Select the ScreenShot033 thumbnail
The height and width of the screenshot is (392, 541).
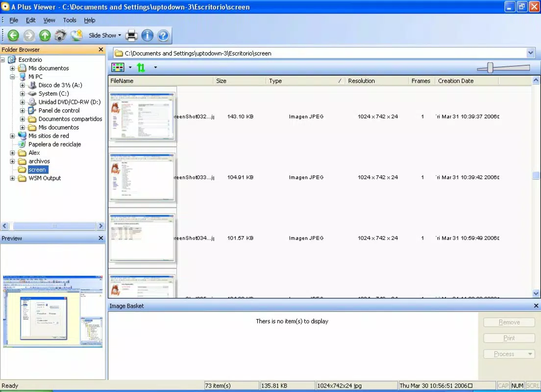pyautogui.click(x=142, y=177)
